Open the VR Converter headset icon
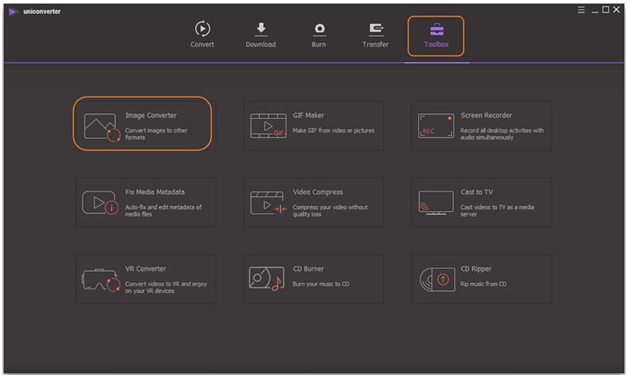The image size is (628, 377). point(101,280)
